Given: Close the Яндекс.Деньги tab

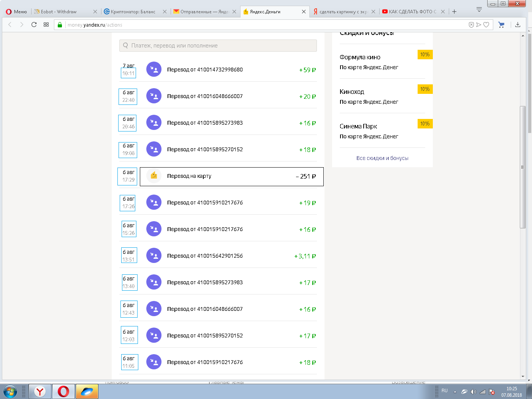Looking at the screenshot, I should (x=304, y=11).
